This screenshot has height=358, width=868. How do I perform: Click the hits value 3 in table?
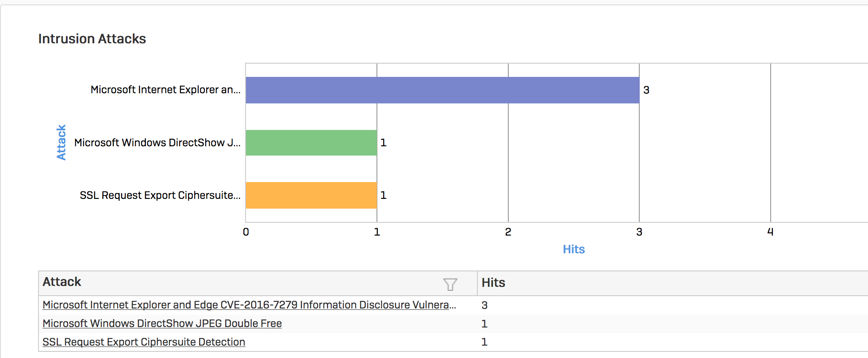484,305
